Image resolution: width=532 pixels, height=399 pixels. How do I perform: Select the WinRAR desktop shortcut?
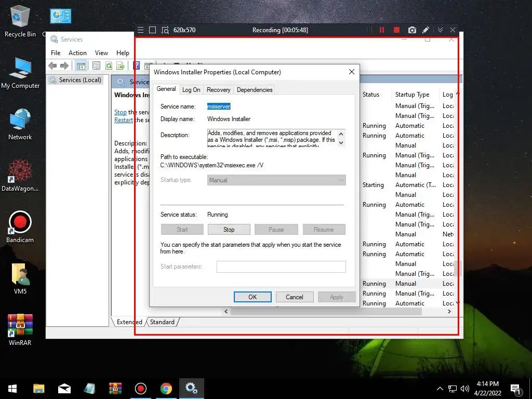(20, 329)
